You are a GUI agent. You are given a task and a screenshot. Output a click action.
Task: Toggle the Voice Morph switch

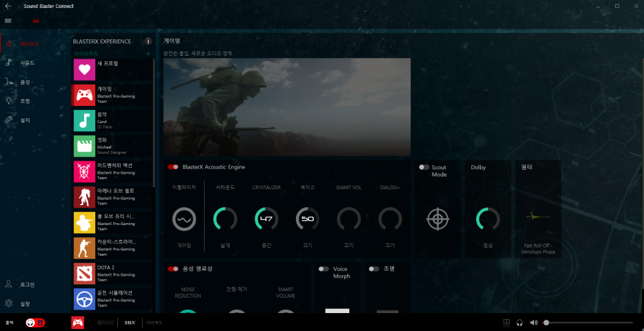323,269
